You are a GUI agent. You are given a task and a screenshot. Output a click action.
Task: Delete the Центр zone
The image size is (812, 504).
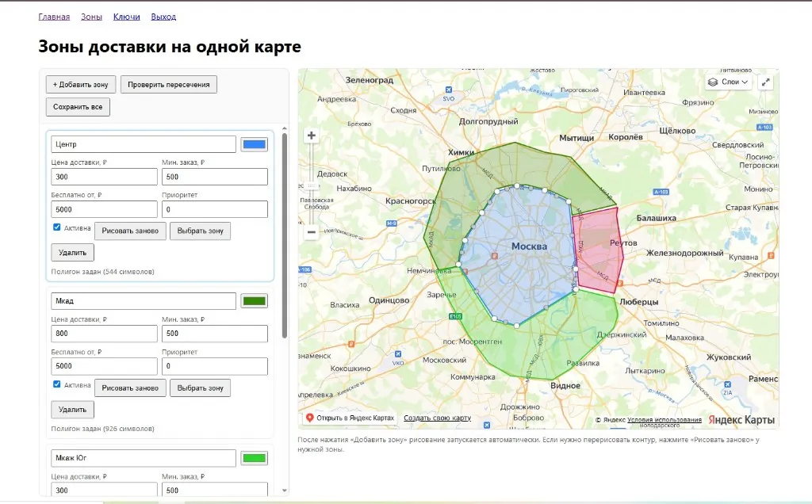pos(72,253)
